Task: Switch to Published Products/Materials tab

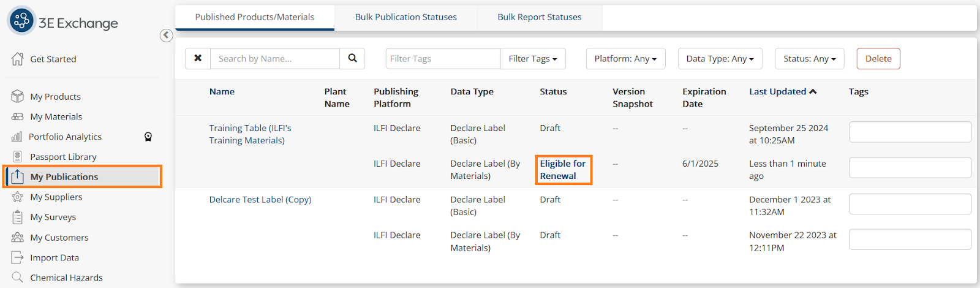Action: pos(255,17)
